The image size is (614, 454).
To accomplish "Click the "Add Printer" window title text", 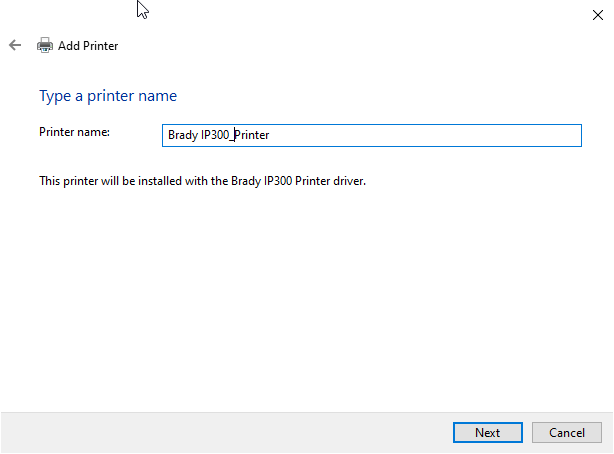I will pos(88,45).
